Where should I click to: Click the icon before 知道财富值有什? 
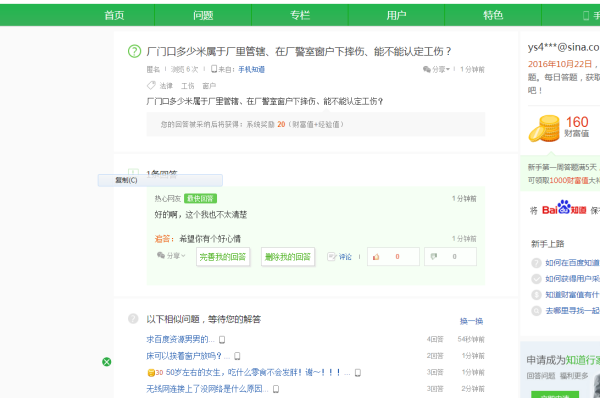[x=536, y=295]
